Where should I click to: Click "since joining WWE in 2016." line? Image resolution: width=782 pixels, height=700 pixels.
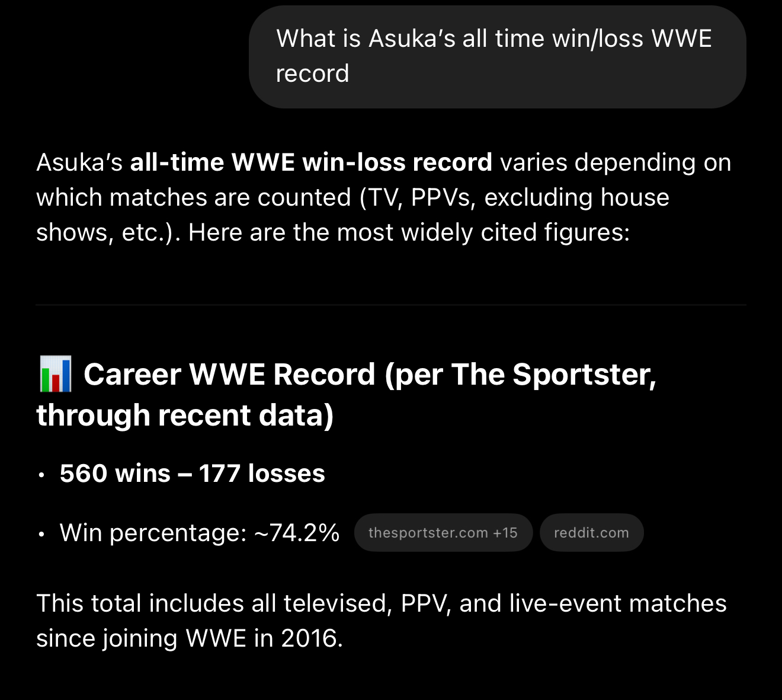(190, 638)
